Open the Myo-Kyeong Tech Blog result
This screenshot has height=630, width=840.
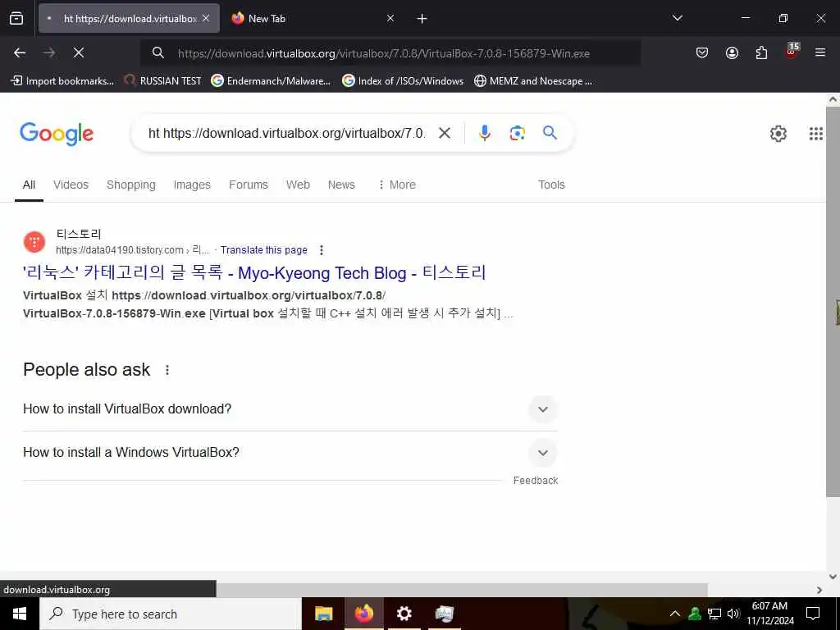pyautogui.click(x=254, y=272)
